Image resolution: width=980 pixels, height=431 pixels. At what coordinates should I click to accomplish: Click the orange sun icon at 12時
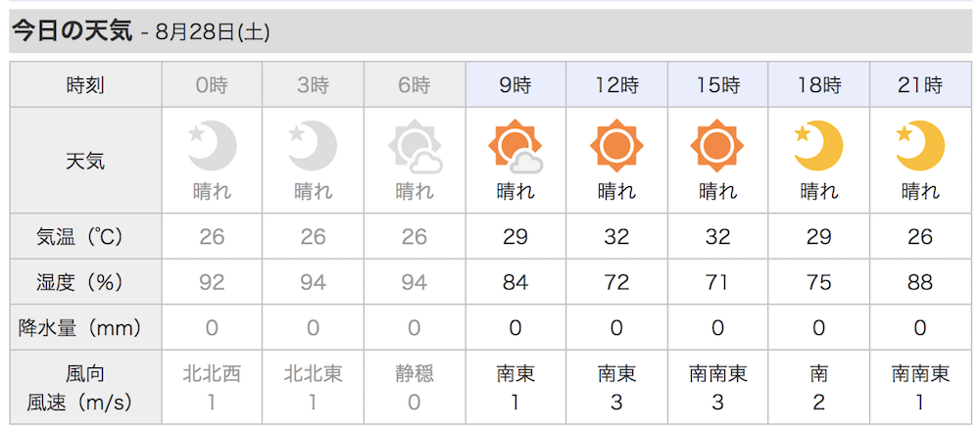coord(616,146)
